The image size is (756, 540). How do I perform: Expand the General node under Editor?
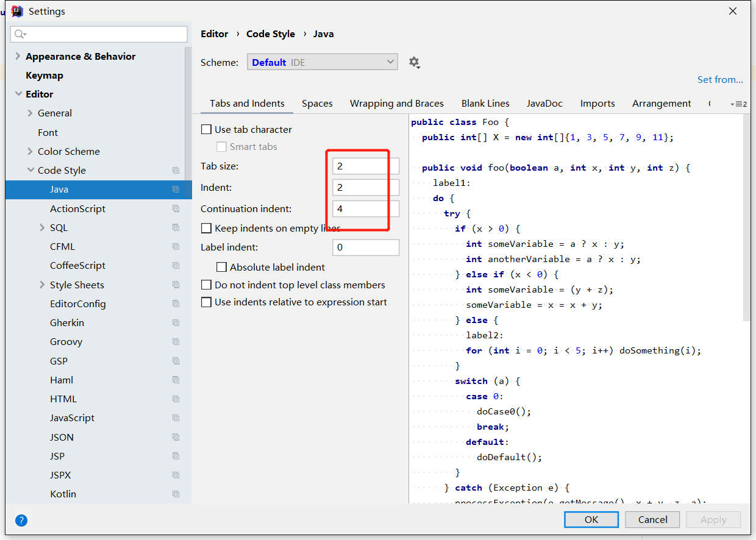[30, 113]
